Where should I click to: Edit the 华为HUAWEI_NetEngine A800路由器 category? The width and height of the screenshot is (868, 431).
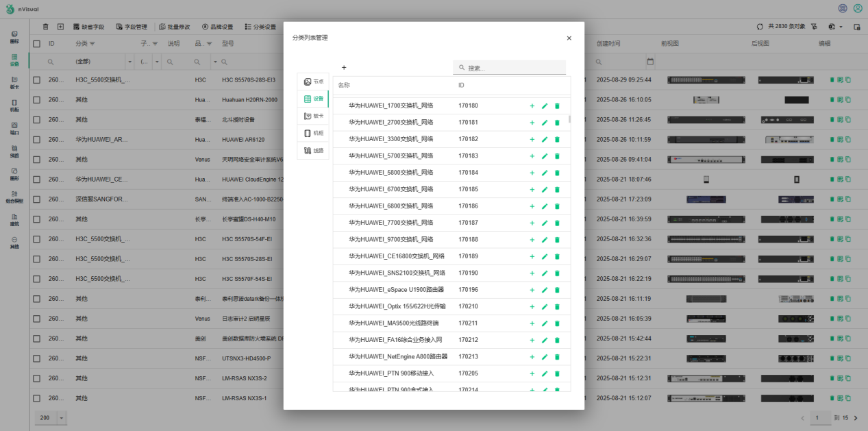(545, 357)
